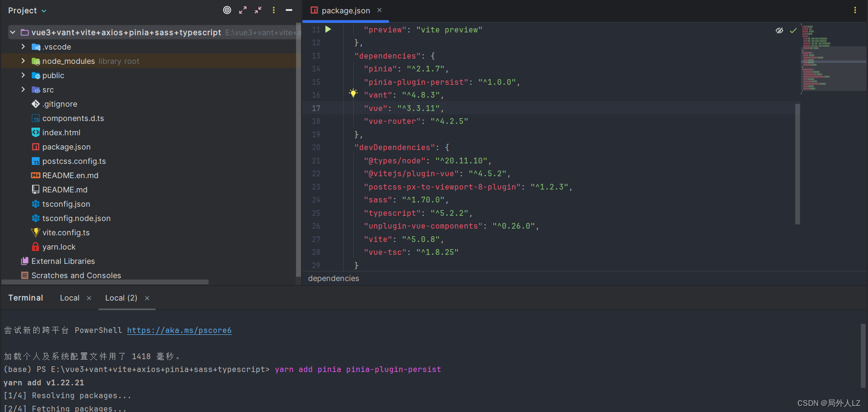Click the inspection green checkmark
Image resolution: width=868 pixels, height=412 pixels.
pos(793,30)
